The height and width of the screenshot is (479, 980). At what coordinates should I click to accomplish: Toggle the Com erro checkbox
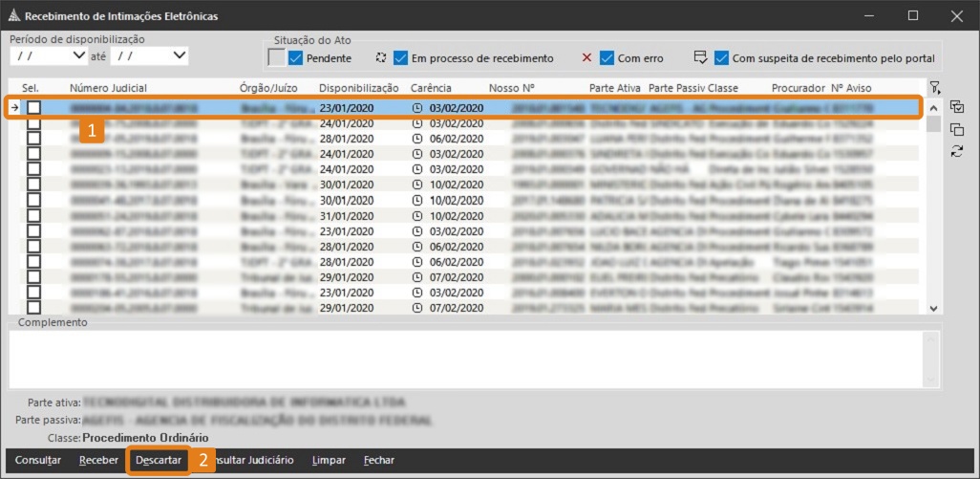pos(607,58)
